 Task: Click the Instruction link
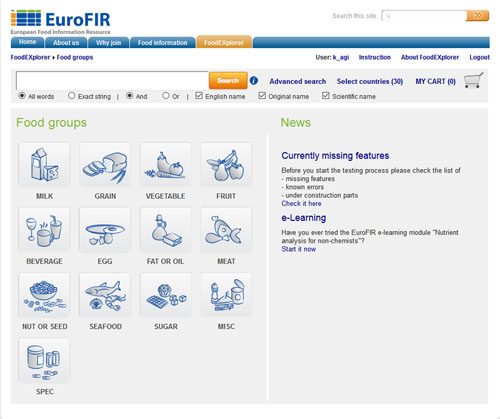tap(375, 57)
